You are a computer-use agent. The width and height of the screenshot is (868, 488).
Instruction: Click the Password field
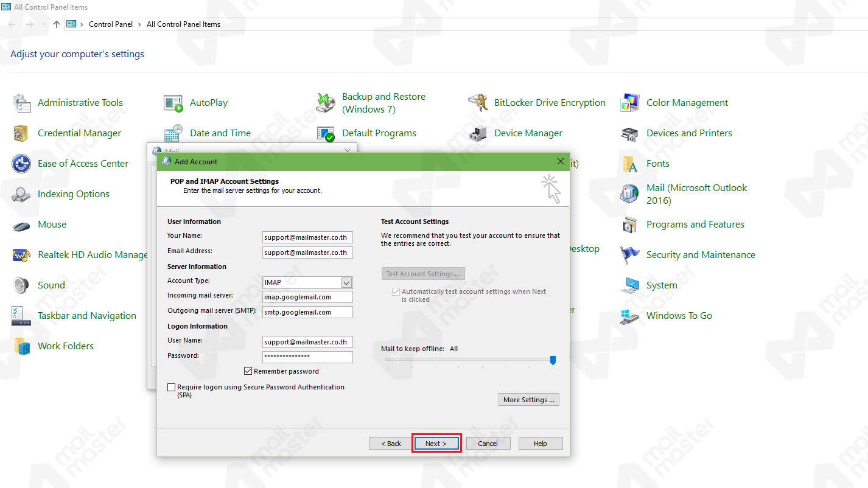(x=307, y=357)
